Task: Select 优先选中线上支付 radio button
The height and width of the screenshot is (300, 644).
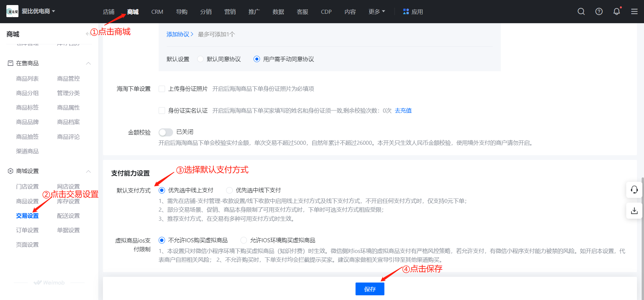Action: pyautogui.click(x=162, y=190)
